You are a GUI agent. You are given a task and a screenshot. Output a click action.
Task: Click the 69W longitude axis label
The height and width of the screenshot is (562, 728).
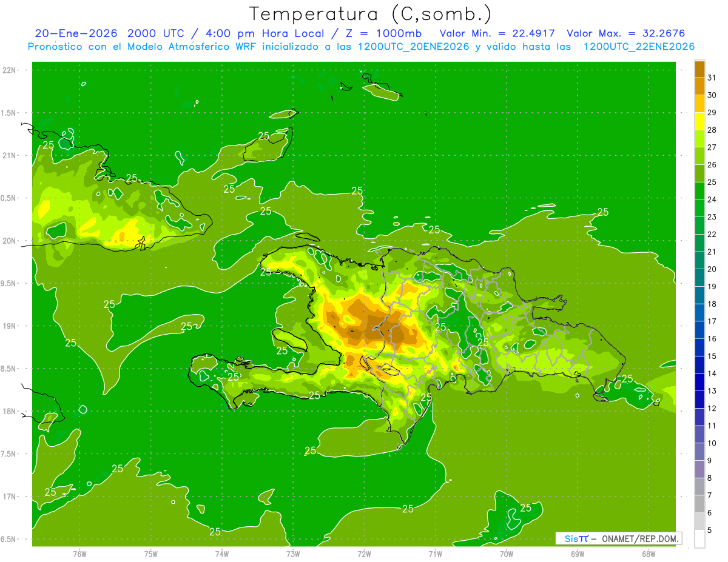pos(578,554)
